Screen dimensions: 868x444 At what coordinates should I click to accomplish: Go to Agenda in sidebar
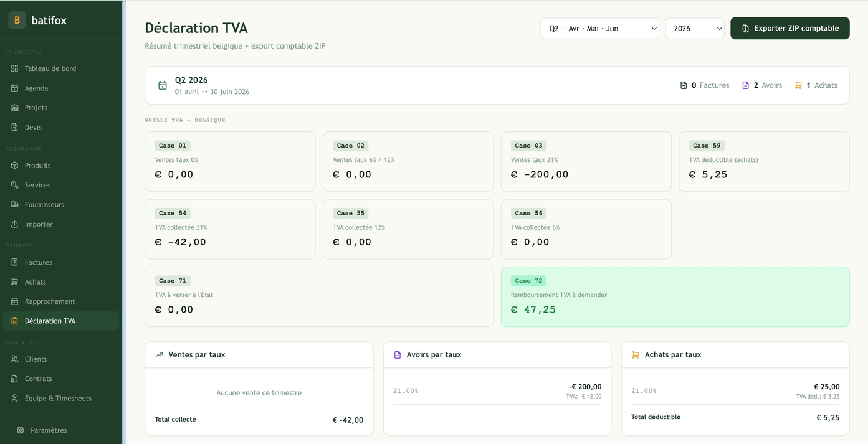click(61, 88)
